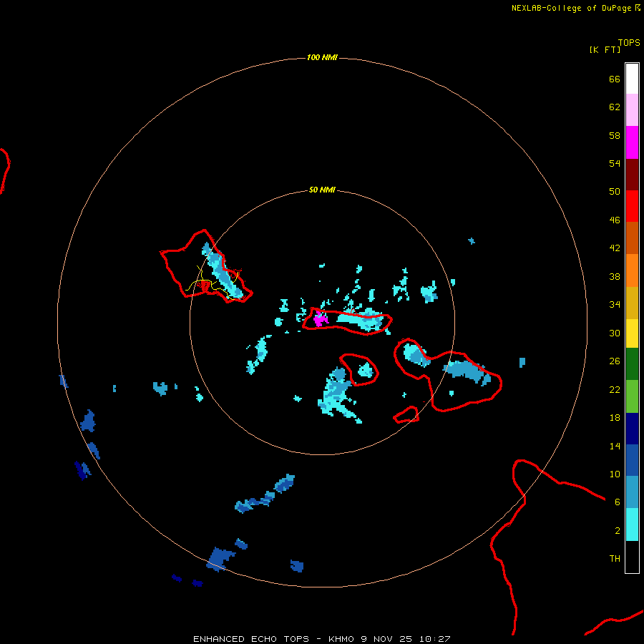Image resolution: width=644 pixels, height=644 pixels.
Task: Click the white swatch in the tops legend
Action: 632,79
